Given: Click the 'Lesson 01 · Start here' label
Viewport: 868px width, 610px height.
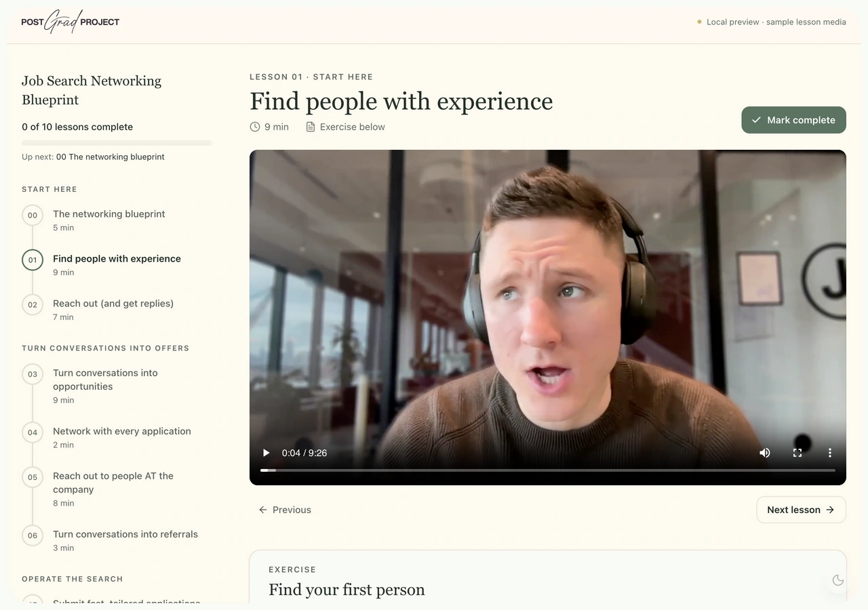Looking at the screenshot, I should point(311,77).
